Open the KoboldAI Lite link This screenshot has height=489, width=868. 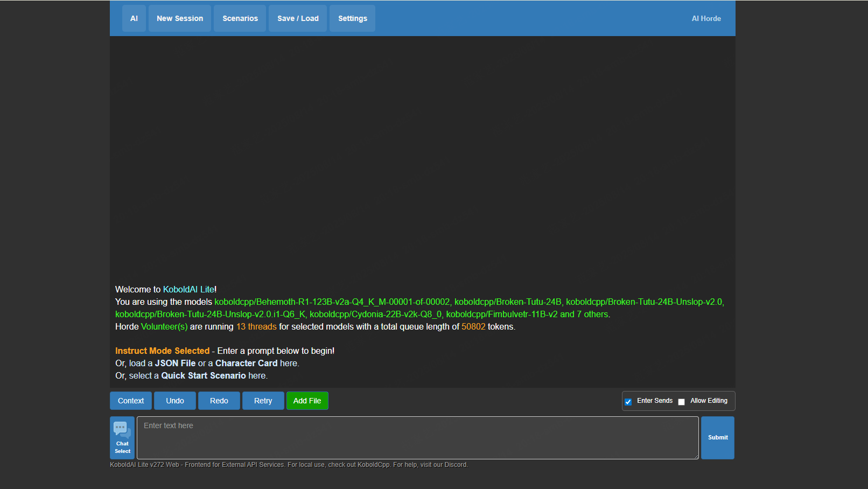(188, 289)
